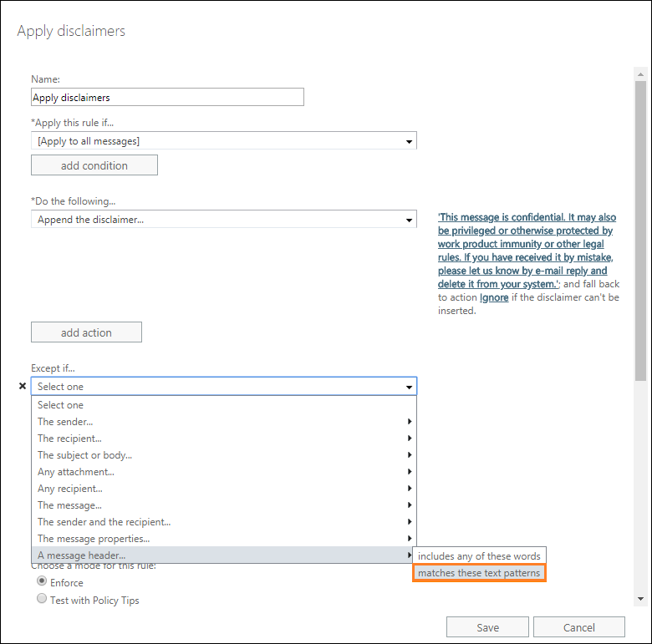Choose 'matches these text patterns' submenu option
The height and width of the screenshot is (644, 652).
pyautogui.click(x=479, y=573)
